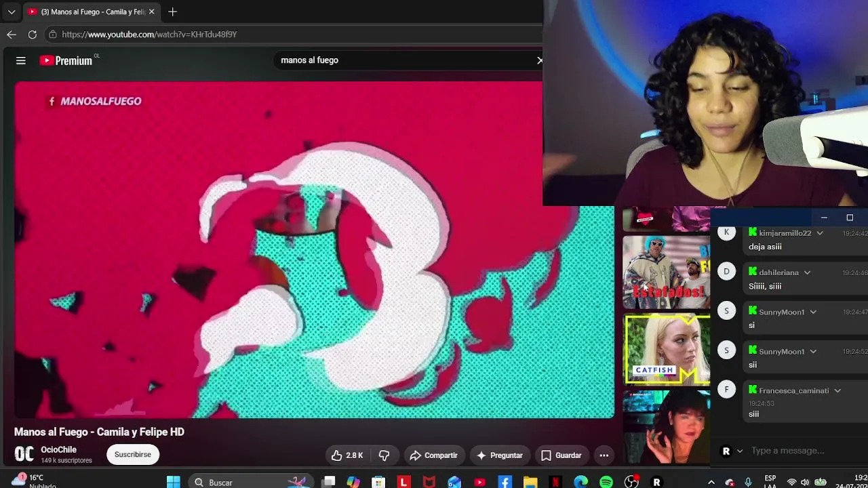868x488 pixels.
Task: Launch Copilot from the taskbar
Action: [x=353, y=482]
